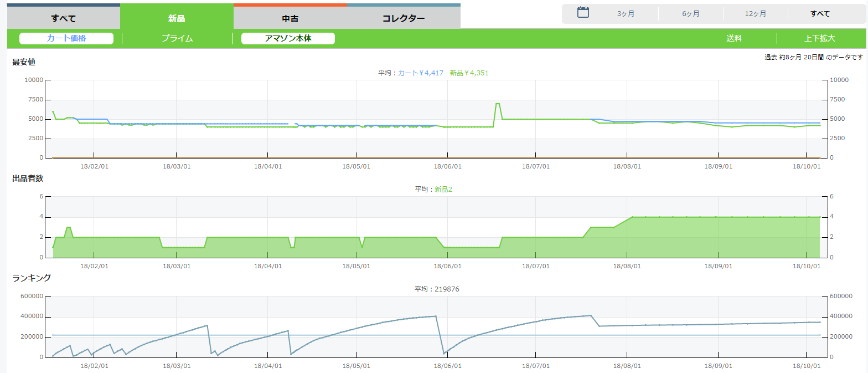The image size is (868, 373).
Task: Click the 新品2 legend above the seller chart
Action: pyautogui.click(x=443, y=189)
